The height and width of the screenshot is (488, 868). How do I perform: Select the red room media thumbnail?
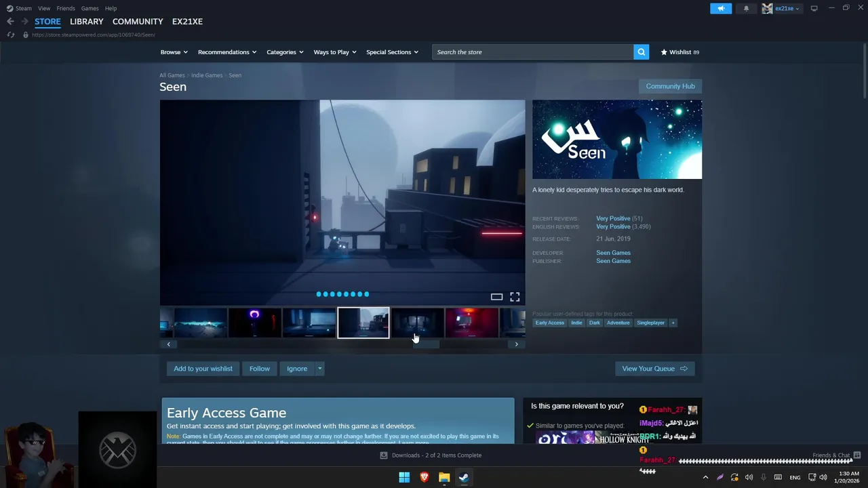pyautogui.click(x=472, y=323)
